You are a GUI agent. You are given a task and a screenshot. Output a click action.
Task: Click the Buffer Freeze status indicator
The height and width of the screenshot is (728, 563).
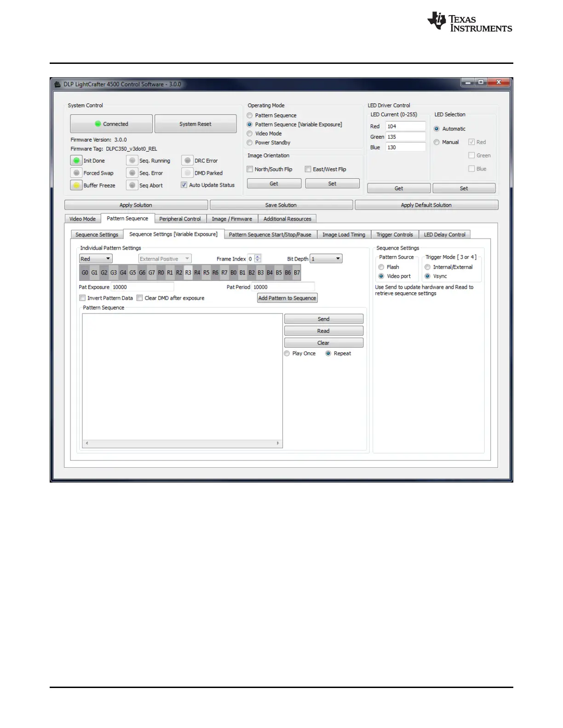click(76, 185)
